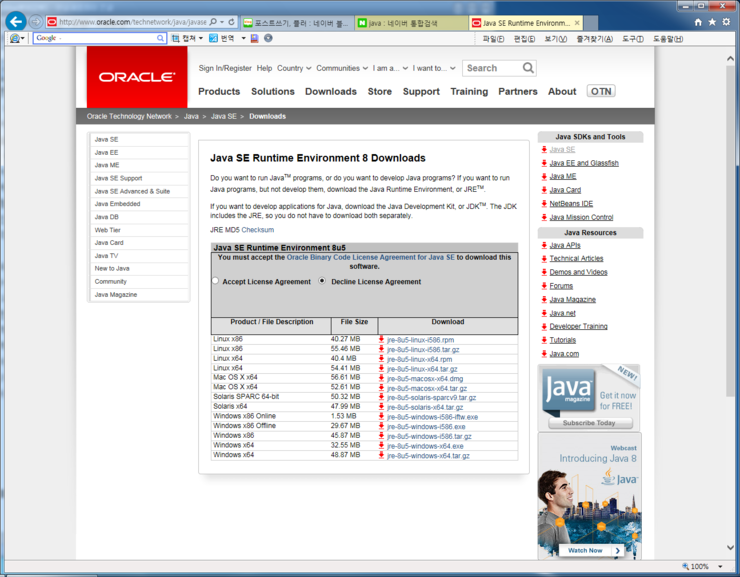Click the IE toolbar logo icon
Screen dimensions: 740x577
(14, 38)
